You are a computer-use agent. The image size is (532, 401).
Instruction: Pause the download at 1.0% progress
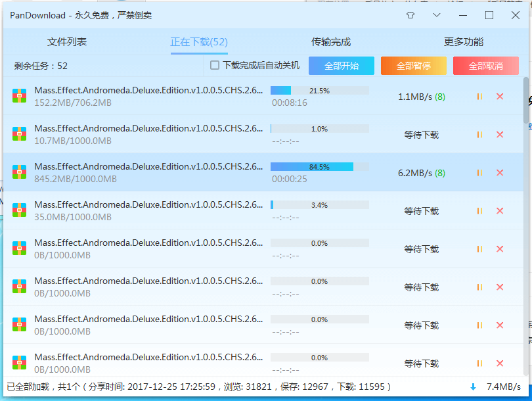479,135
